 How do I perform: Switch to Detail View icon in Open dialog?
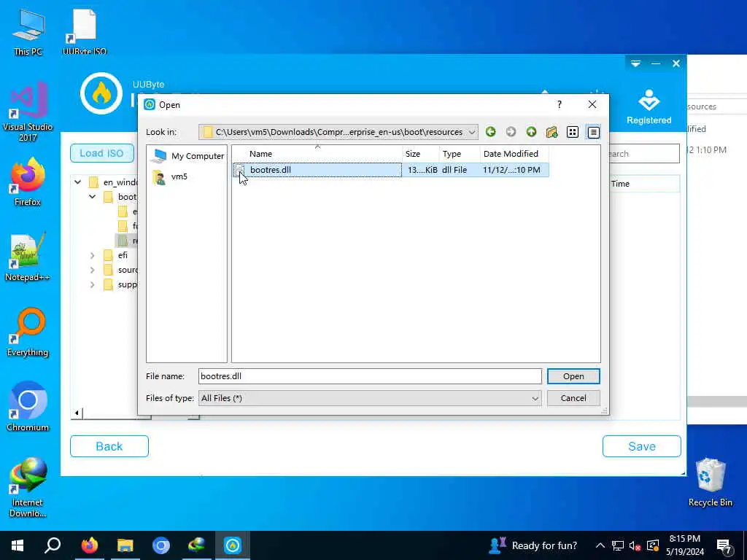[593, 132]
